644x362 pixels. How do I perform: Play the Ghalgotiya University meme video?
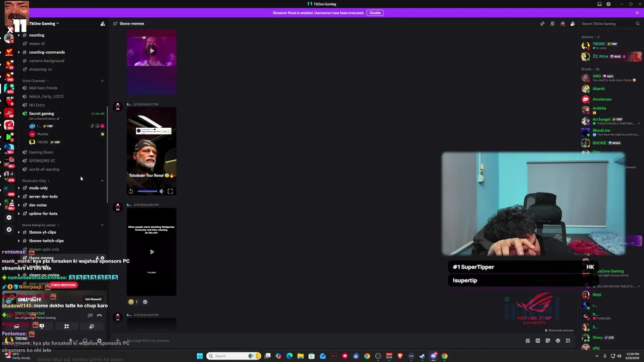click(x=151, y=251)
